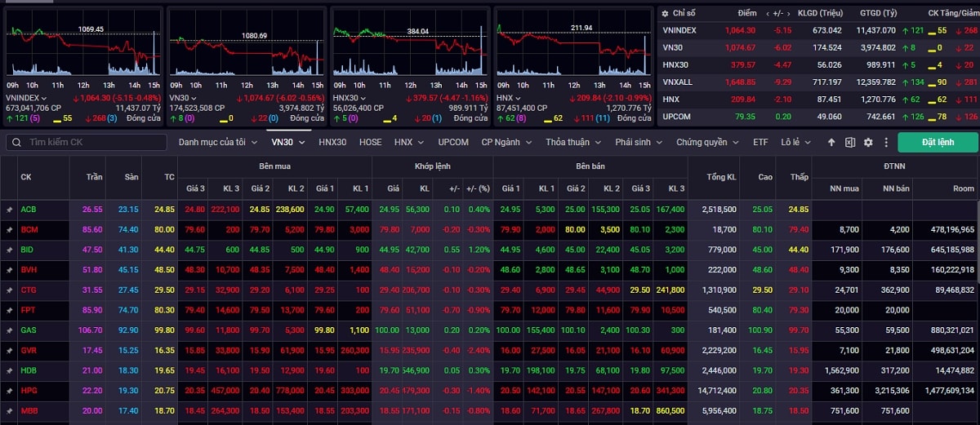Click the gear icon beside Chỉ số
This screenshot has width=980, height=425.
tap(665, 13)
